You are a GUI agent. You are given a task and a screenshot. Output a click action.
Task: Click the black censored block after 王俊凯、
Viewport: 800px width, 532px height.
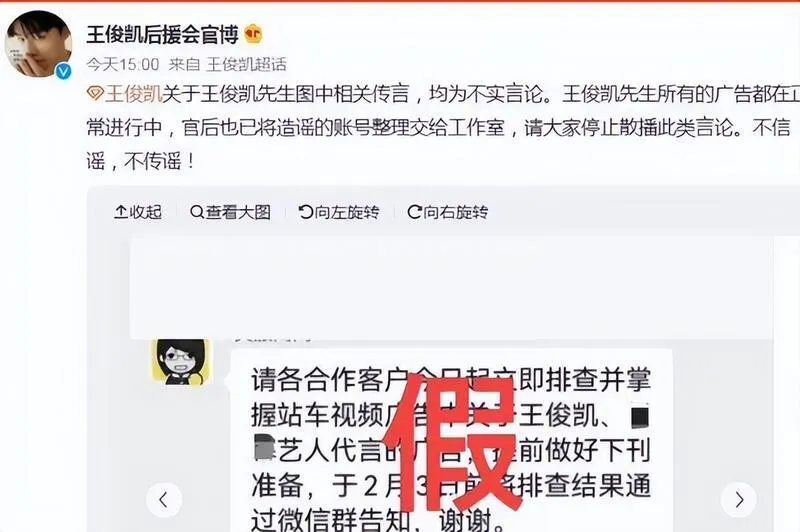point(640,417)
